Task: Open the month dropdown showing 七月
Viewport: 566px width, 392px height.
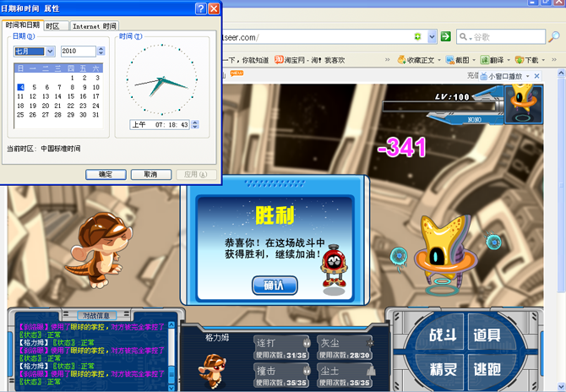Action: 50,52
